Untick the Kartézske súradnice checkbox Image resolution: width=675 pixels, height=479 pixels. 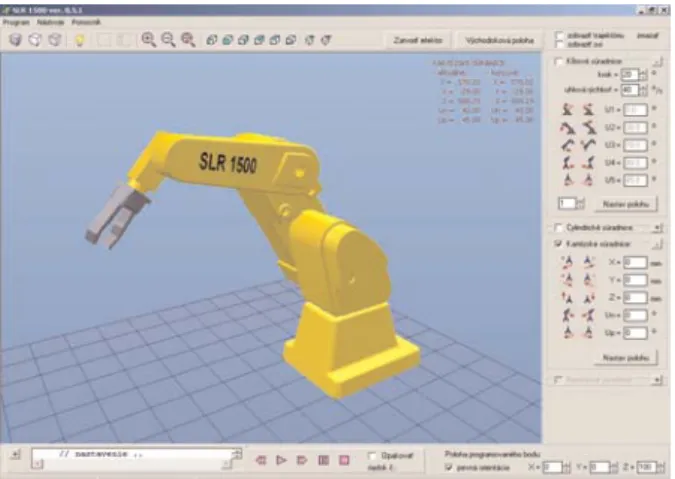[559, 244]
